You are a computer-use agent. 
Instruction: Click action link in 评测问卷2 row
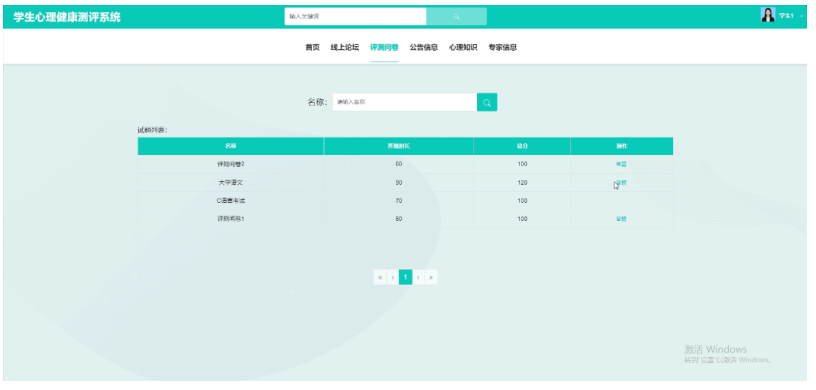point(621,164)
